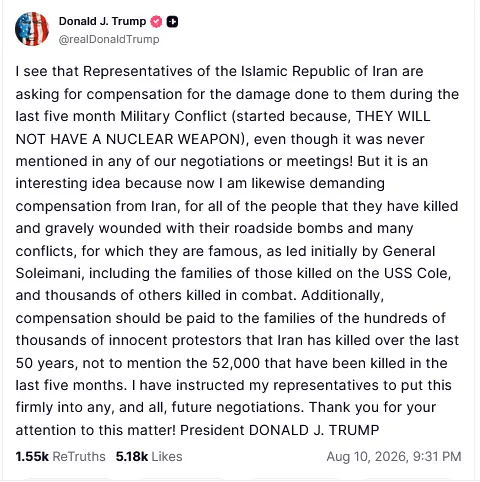Open the ReTruths label list
This screenshot has height=482, width=480.
pos(79,456)
